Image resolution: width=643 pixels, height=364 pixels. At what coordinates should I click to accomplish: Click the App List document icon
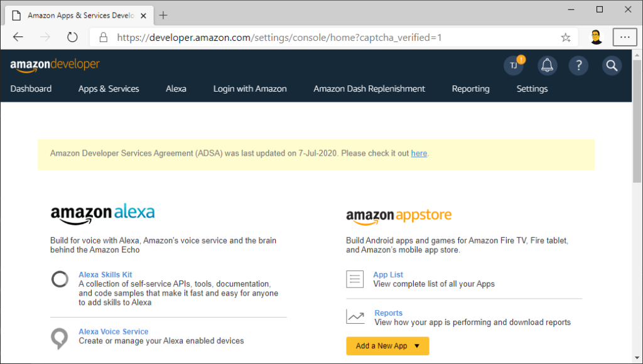355,279
